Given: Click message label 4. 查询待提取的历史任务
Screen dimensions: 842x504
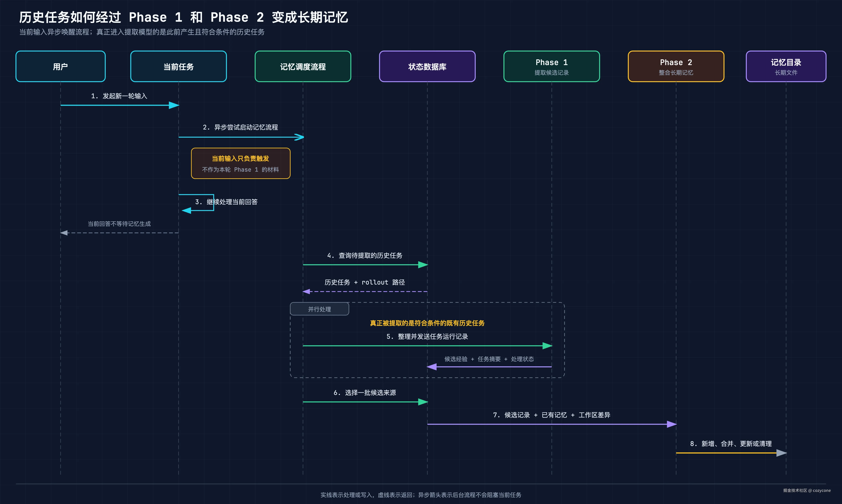Looking at the screenshot, I should [x=365, y=255].
